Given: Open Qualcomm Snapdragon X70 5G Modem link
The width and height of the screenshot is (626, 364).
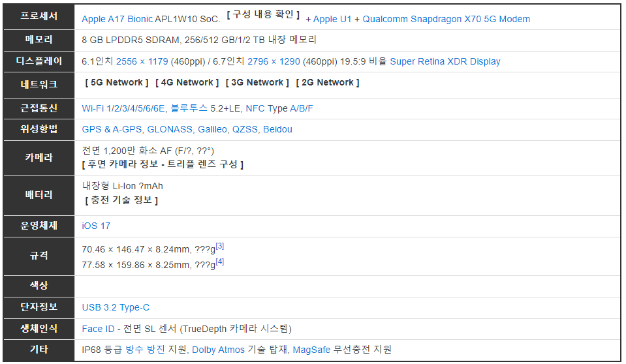Looking at the screenshot, I should pos(446,19).
